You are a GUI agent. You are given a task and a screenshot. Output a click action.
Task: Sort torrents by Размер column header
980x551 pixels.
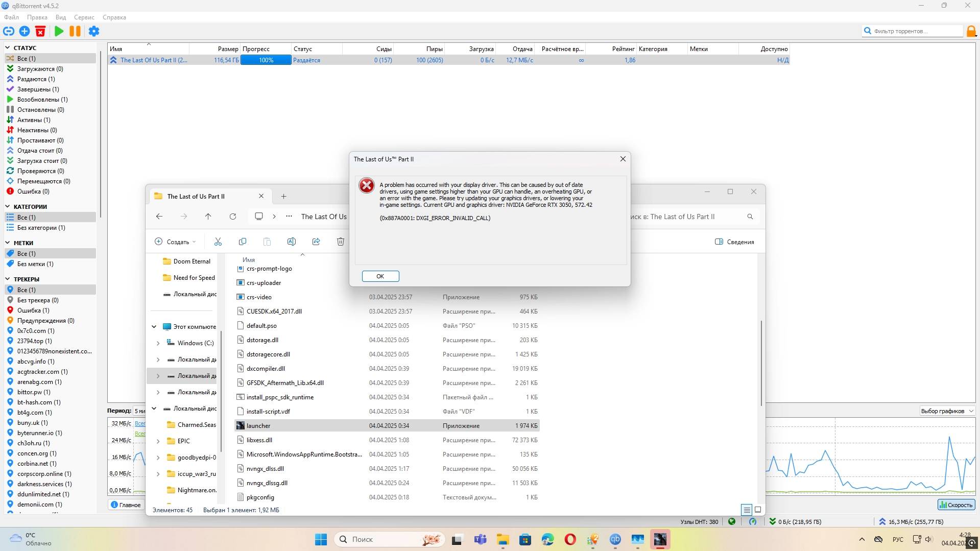[214, 49]
